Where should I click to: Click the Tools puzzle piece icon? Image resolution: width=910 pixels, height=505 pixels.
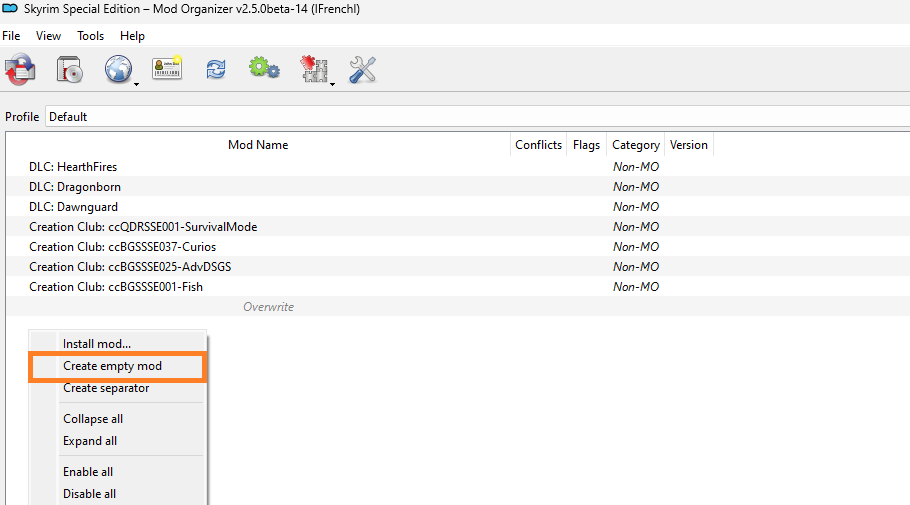pyautogui.click(x=313, y=69)
